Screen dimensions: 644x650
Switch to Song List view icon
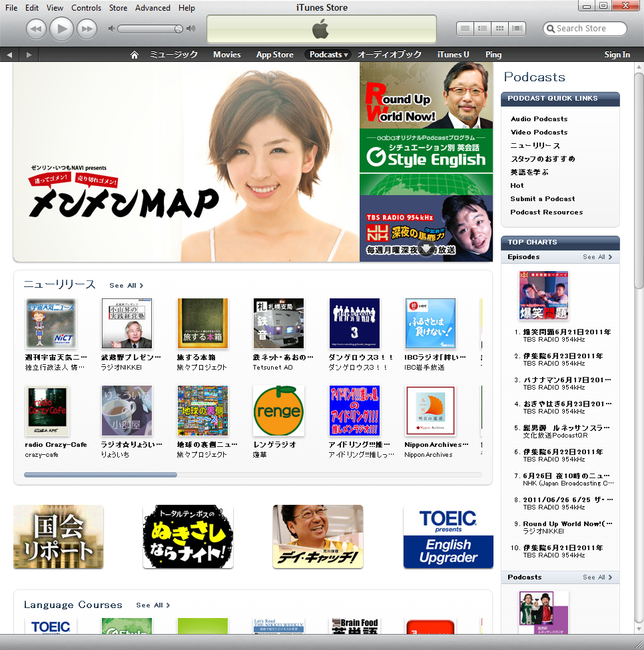point(465,28)
